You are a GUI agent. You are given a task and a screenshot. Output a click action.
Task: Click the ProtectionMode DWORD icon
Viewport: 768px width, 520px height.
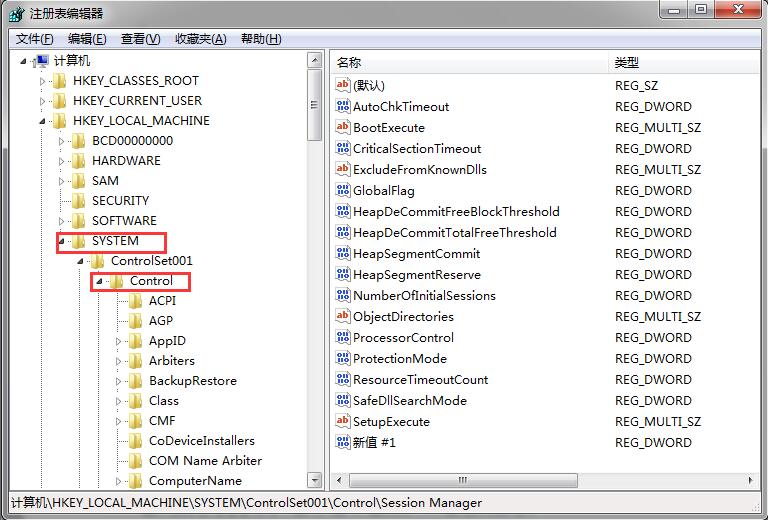(x=343, y=358)
